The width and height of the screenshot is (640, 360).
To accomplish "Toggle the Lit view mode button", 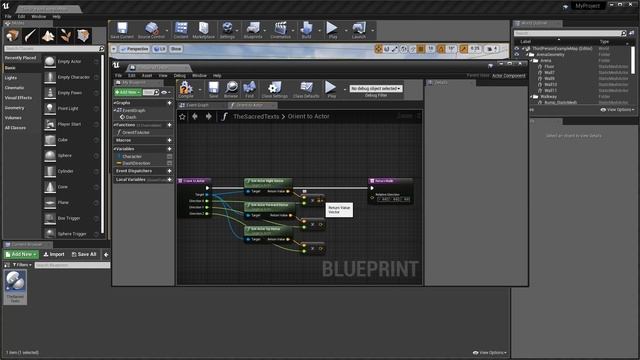I will click(160, 49).
